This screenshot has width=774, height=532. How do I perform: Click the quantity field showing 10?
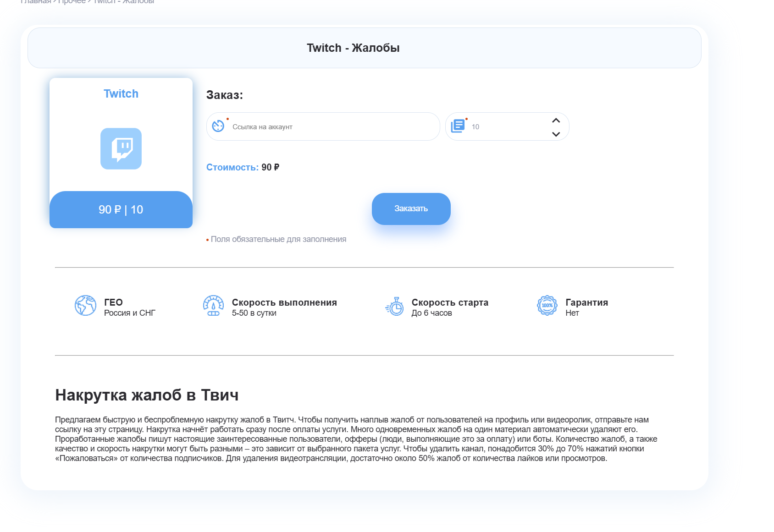(507, 126)
